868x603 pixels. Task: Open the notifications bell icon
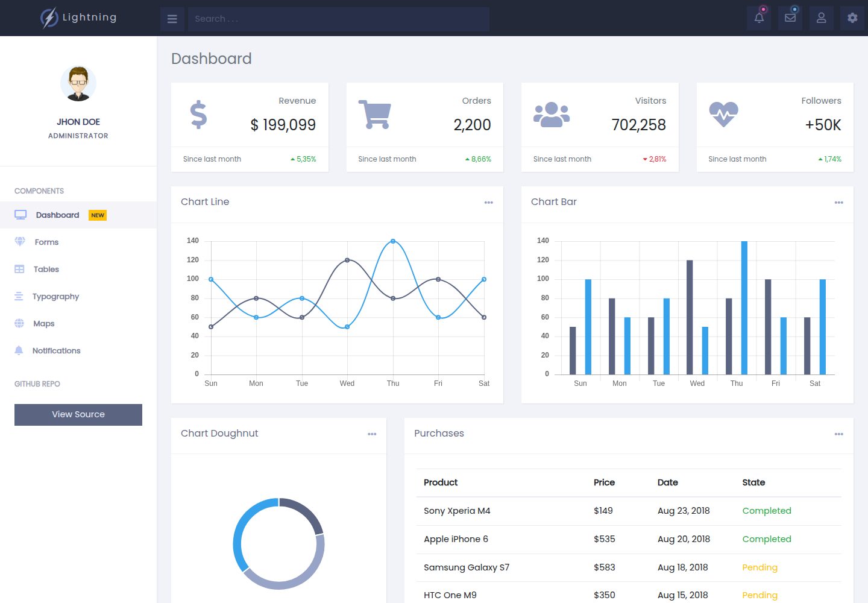[759, 18]
